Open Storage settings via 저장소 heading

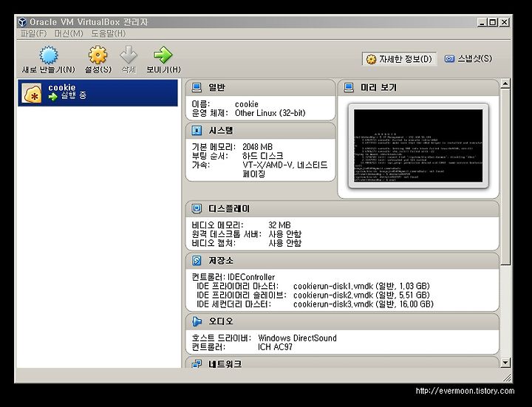[x=221, y=261]
